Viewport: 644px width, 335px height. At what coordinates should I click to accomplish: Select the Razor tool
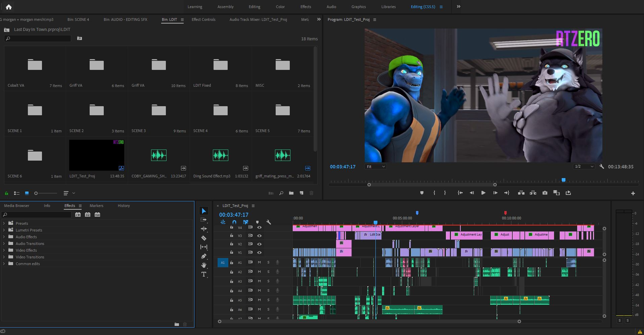pyautogui.click(x=204, y=238)
